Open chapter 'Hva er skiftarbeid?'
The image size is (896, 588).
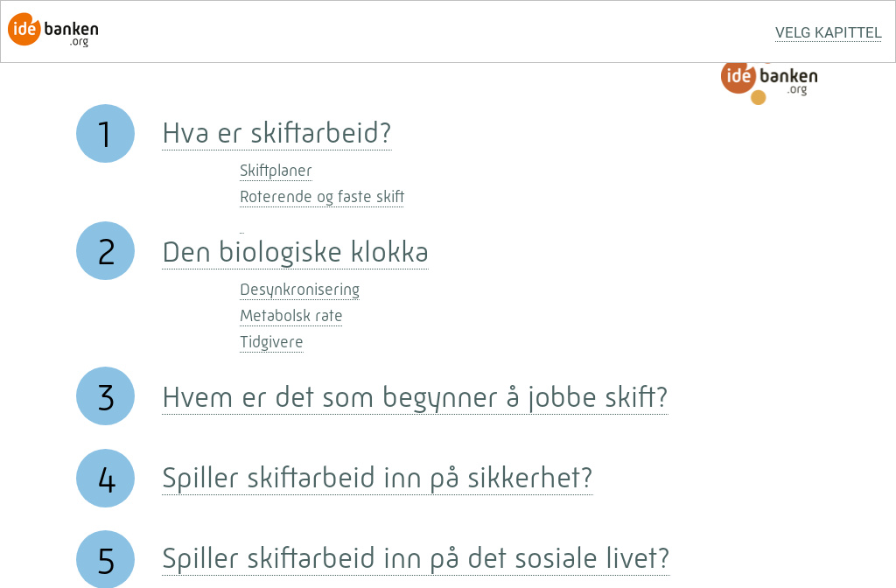click(276, 133)
